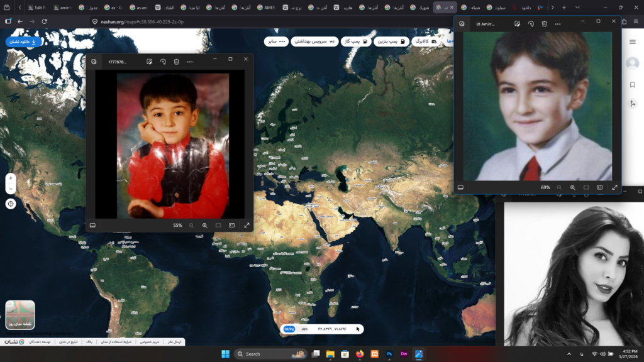Rotate the 1777878 photo using rotate icon
644x362 pixels.
point(163,62)
